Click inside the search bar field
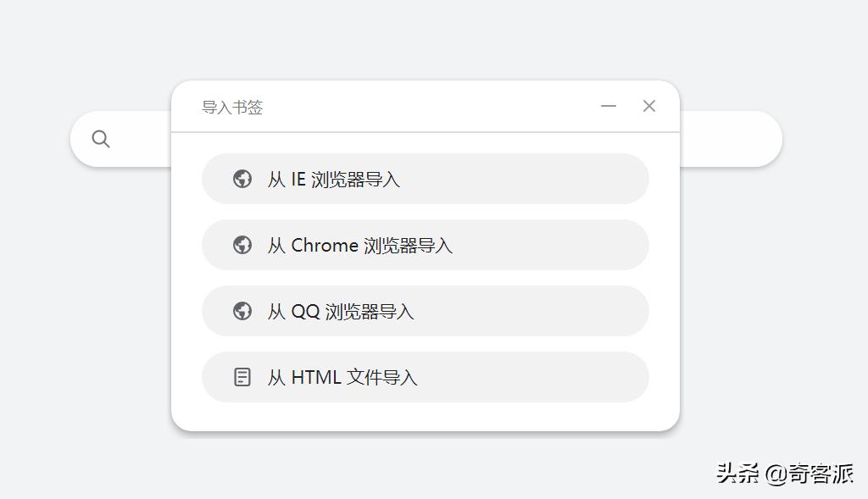This screenshot has height=499, width=868. click(x=136, y=138)
